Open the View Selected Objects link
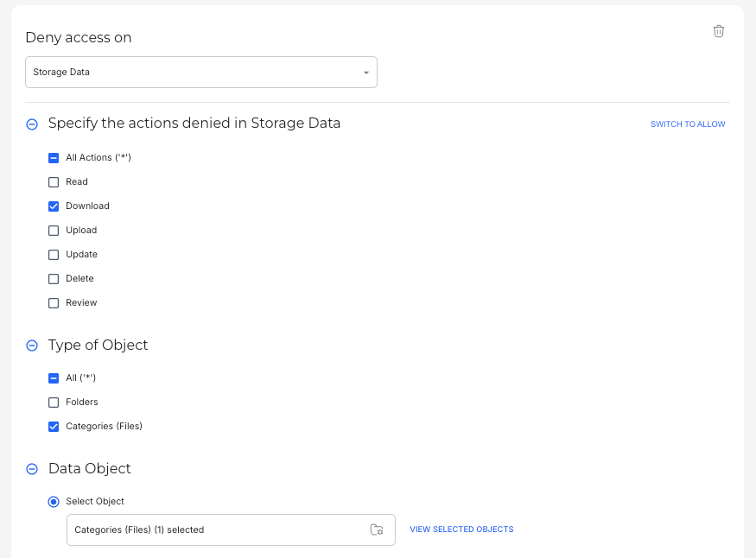This screenshot has width=756, height=558. (461, 529)
